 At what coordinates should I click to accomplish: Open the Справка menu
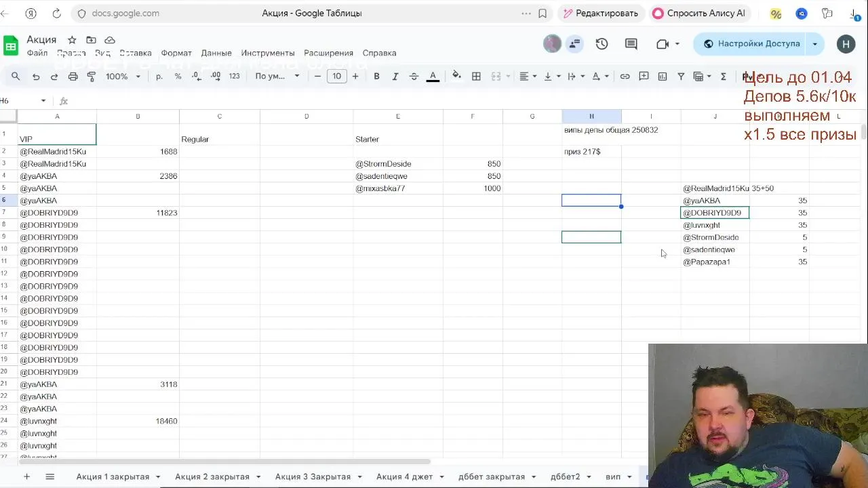(x=379, y=53)
